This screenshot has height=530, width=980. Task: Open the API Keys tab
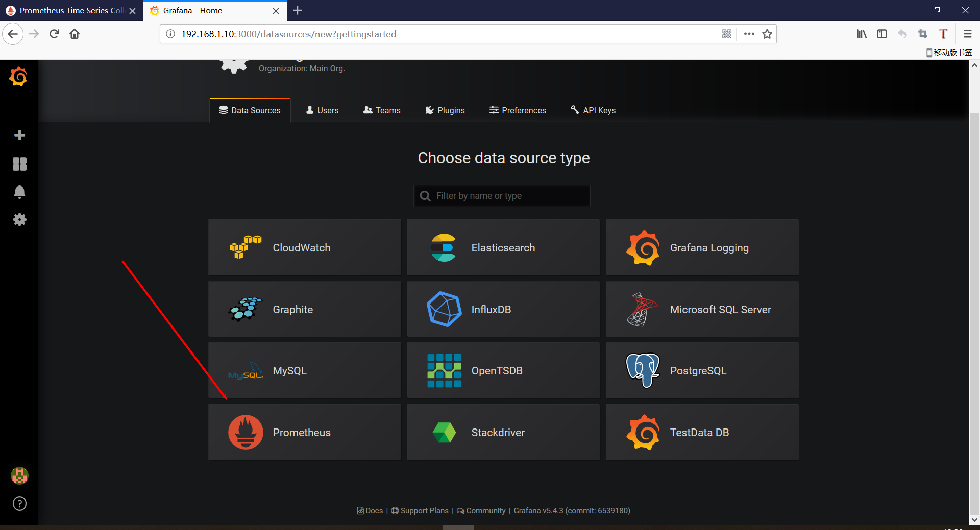click(x=593, y=110)
